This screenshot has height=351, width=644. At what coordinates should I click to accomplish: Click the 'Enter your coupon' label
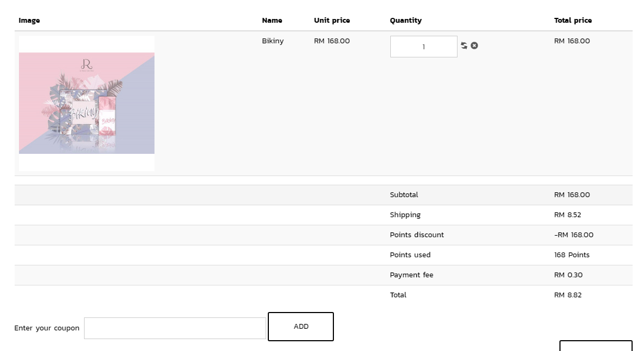pyautogui.click(x=47, y=328)
